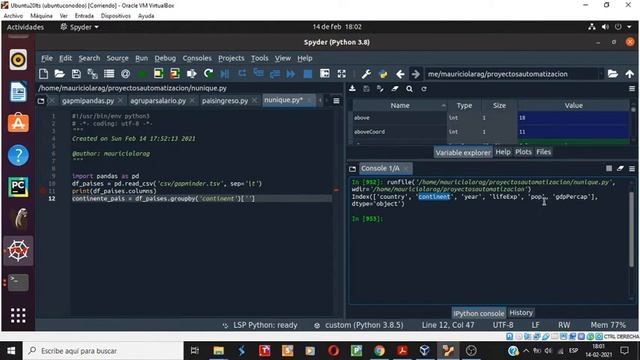Open the Debug menu

(x=165, y=58)
